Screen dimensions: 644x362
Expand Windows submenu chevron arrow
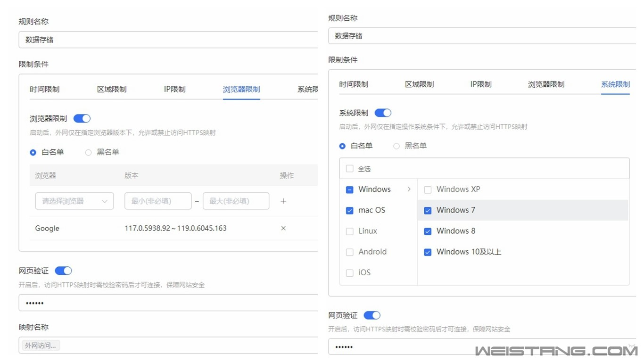(409, 189)
